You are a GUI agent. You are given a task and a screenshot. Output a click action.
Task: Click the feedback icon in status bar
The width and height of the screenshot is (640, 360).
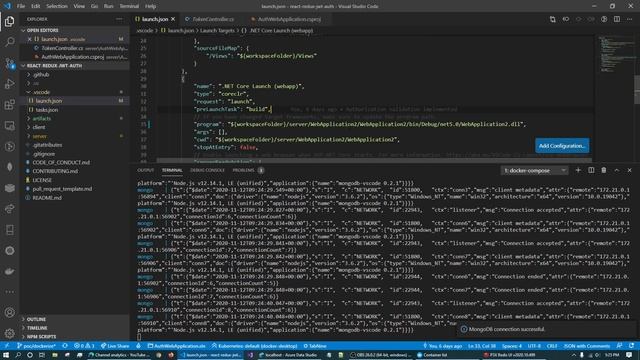coord(619,346)
